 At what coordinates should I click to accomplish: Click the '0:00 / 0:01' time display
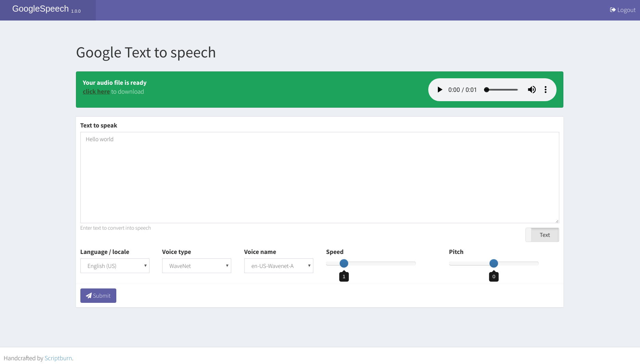coord(462,90)
